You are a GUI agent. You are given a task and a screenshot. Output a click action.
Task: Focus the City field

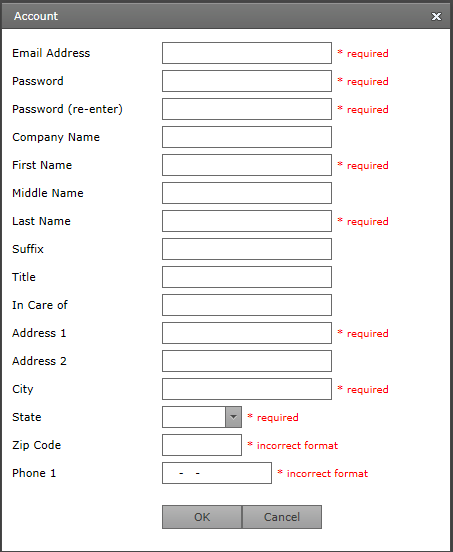(247, 389)
